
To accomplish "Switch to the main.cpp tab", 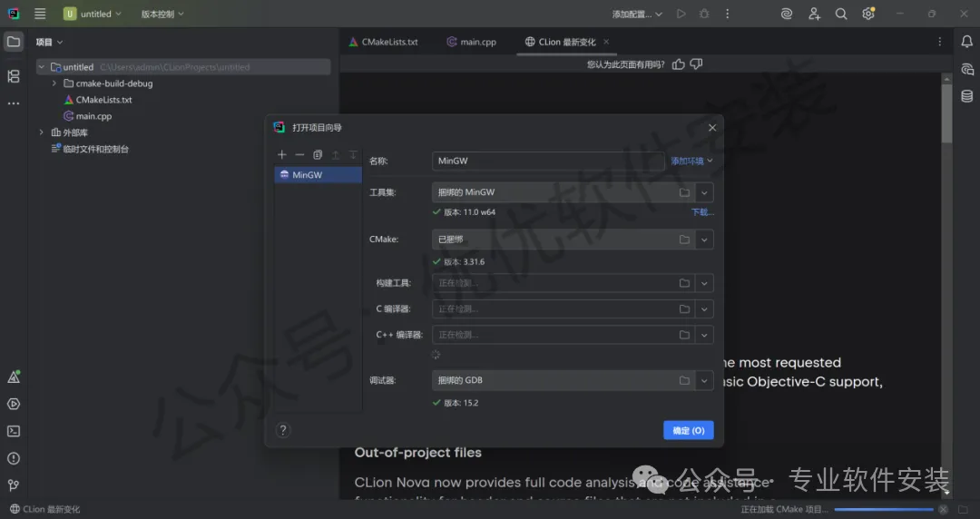I will click(x=471, y=42).
